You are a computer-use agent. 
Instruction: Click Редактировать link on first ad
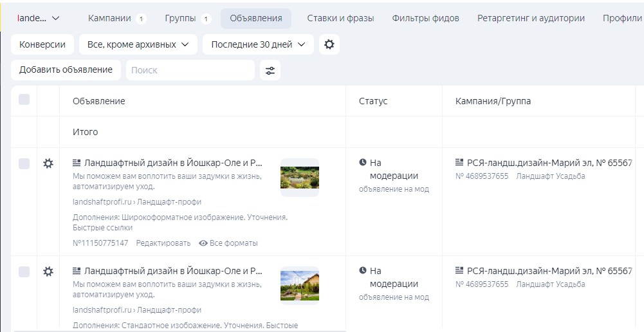pyautogui.click(x=163, y=243)
